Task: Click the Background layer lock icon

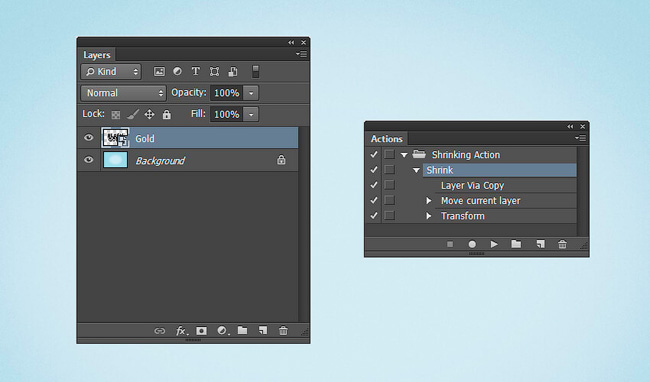Action: (x=281, y=160)
